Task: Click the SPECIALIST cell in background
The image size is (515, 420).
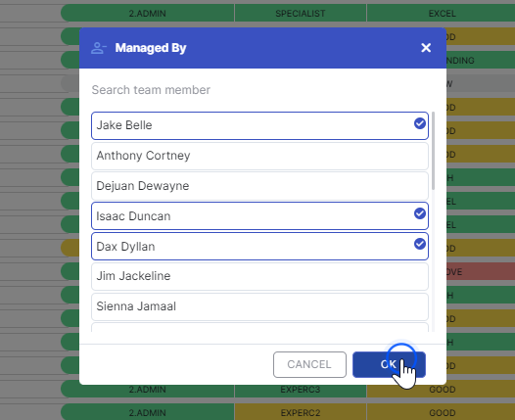Action: click(x=301, y=14)
